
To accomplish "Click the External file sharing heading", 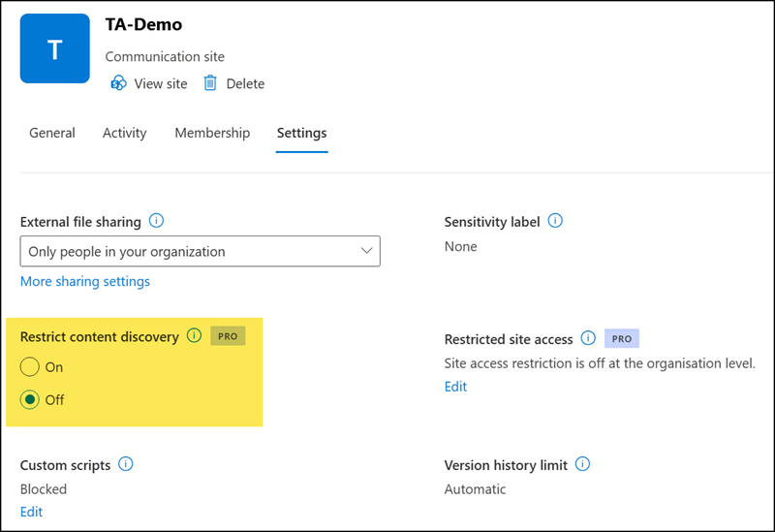I will pyautogui.click(x=80, y=222).
